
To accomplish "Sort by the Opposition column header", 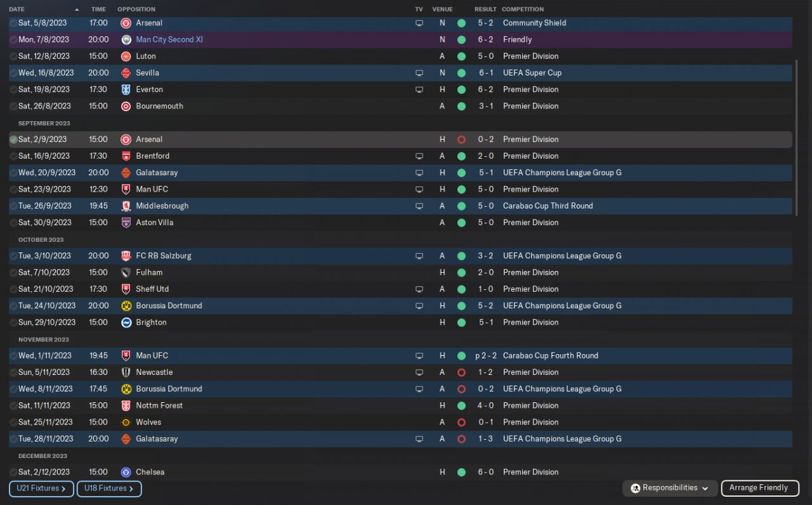I will pyautogui.click(x=136, y=10).
